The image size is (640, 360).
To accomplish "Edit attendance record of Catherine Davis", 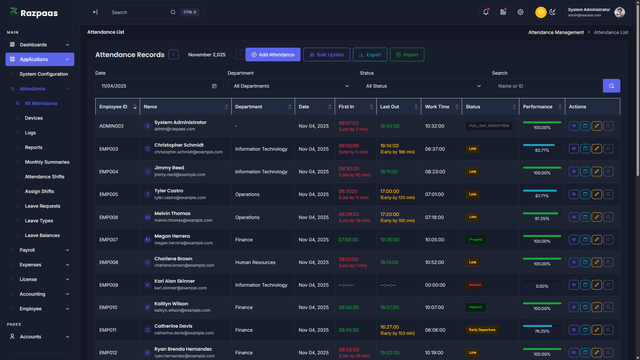I will [x=596, y=330].
